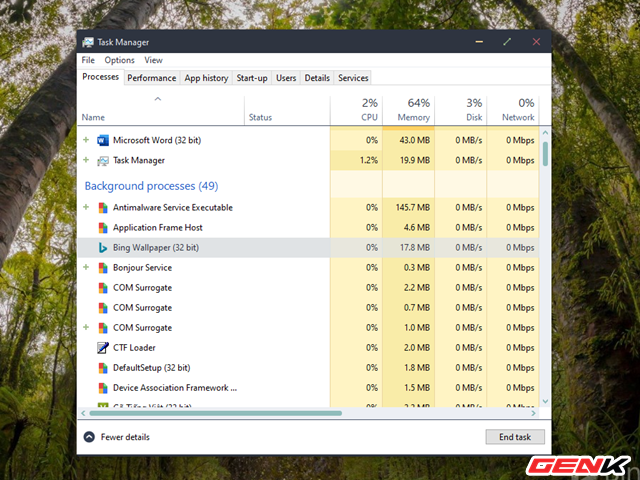The image size is (640, 480).
Task: Switch to the Performance tab
Action: click(151, 78)
